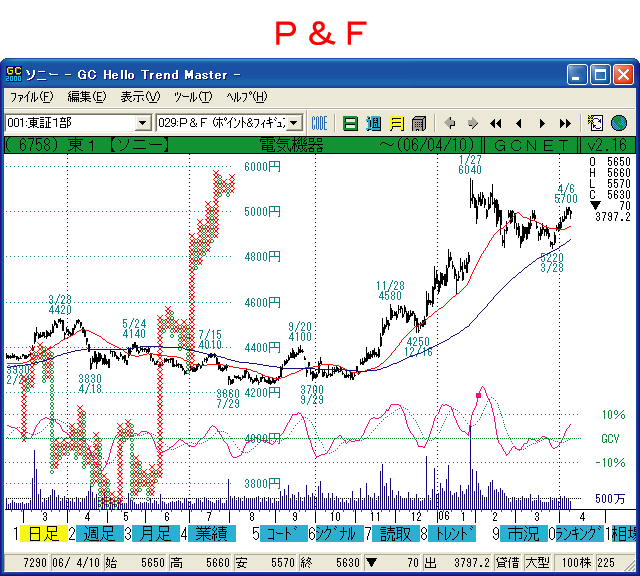This screenshot has width=640, height=576.
Task: Click the シグナル signal button
Action: (340, 533)
